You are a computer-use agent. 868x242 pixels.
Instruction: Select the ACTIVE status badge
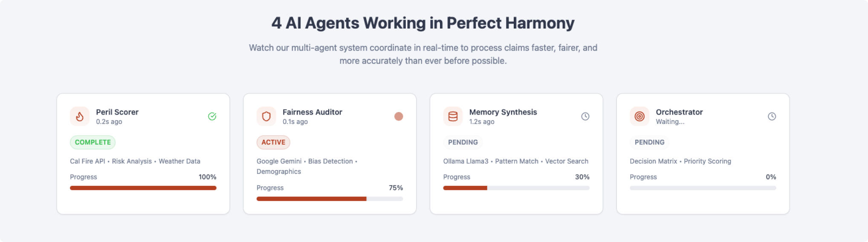[273, 142]
